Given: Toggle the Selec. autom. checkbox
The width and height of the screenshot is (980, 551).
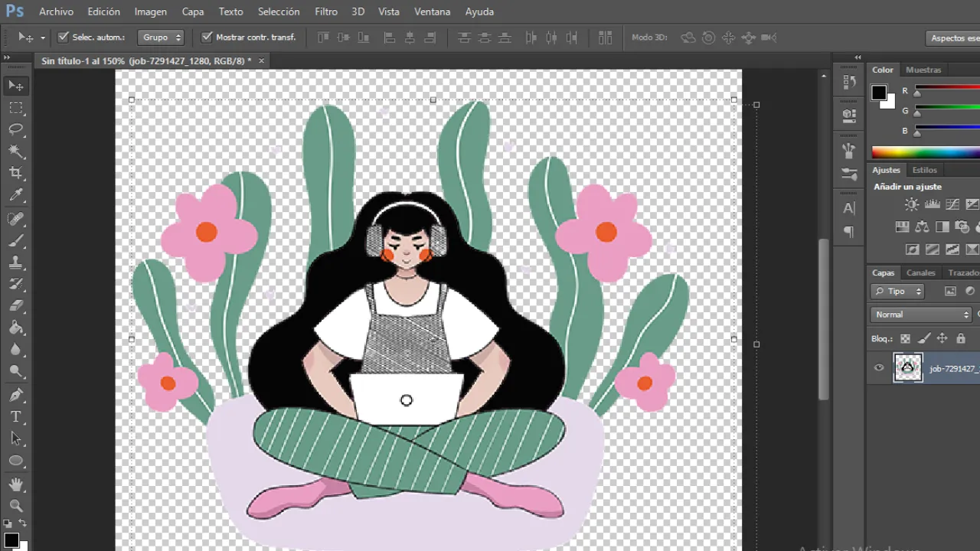Looking at the screenshot, I should 64,37.
